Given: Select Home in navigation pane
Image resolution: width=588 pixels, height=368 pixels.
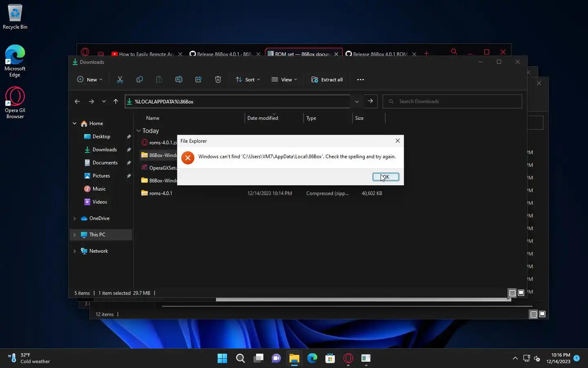Looking at the screenshot, I should pos(96,123).
